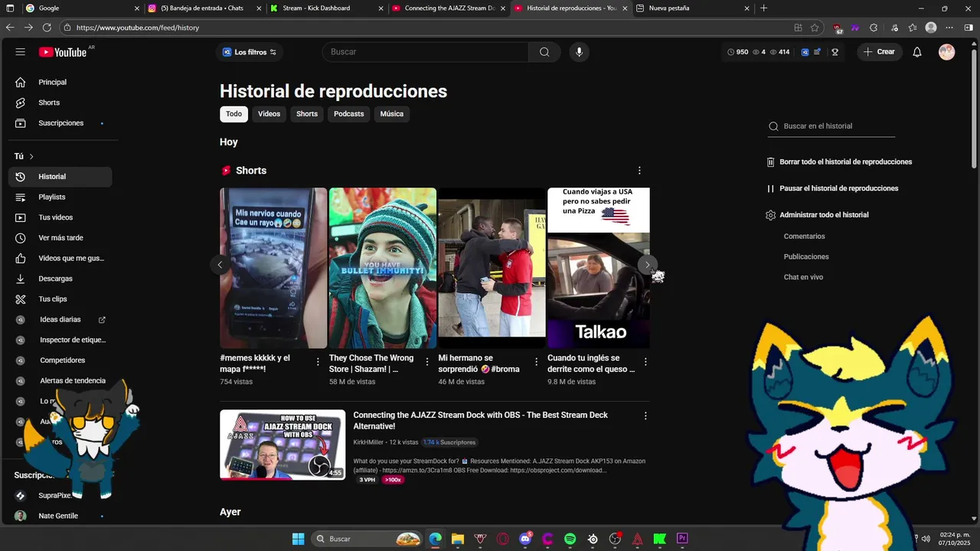This screenshot has width=980, height=551.
Task: Click the Crear button
Action: tap(879, 52)
